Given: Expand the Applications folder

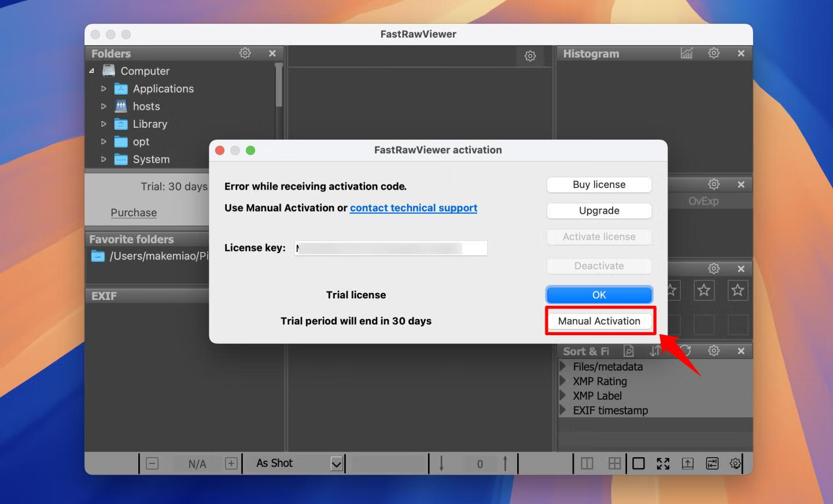Looking at the screenshot, I should pyautogui.click(x=104, y=89).
